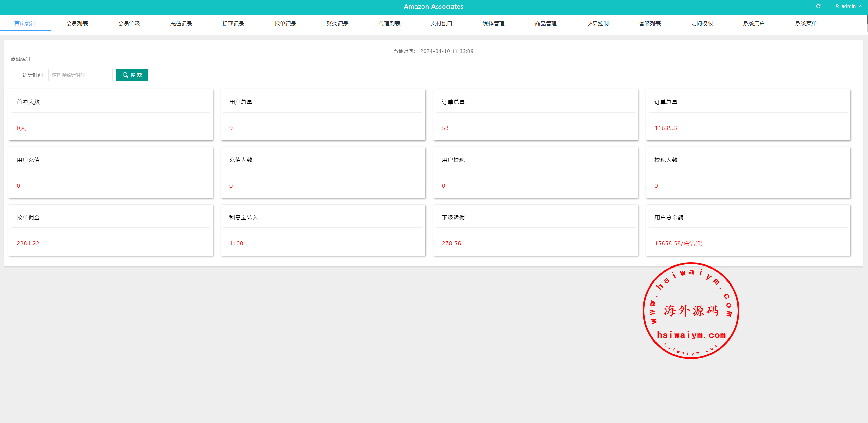Switch to the 账变记录 tab
The width and height of the screenshot is (868, 423).
pos(337,23)
